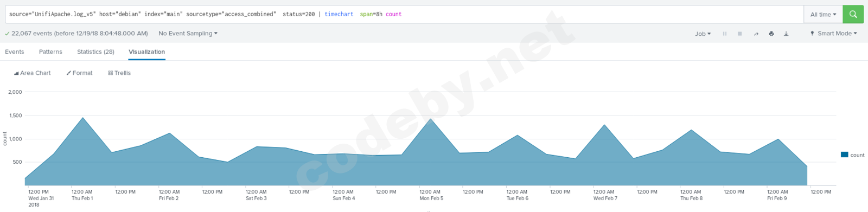Click the 1,000 y-axis value
The image size is (868, 212).
[16, 139]
